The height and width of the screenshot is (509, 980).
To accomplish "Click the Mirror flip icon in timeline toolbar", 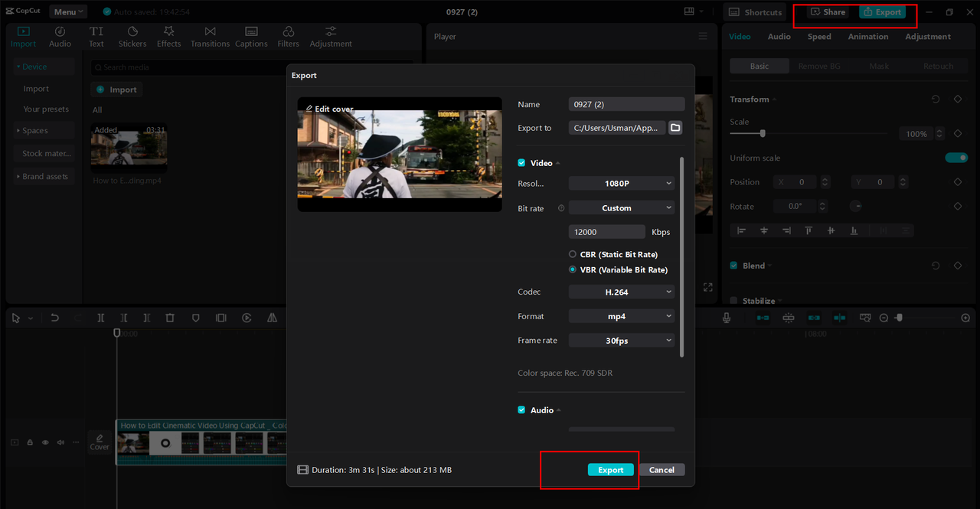I will pos(272,318).
